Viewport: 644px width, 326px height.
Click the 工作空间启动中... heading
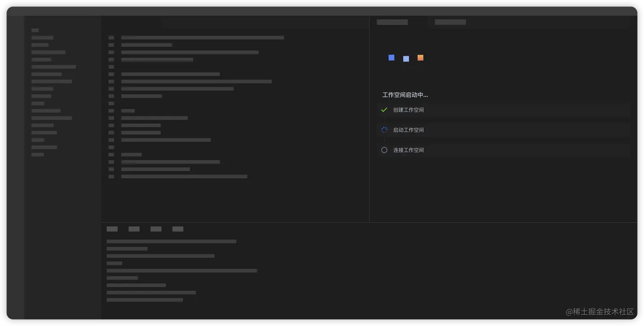tap(405, 95)
